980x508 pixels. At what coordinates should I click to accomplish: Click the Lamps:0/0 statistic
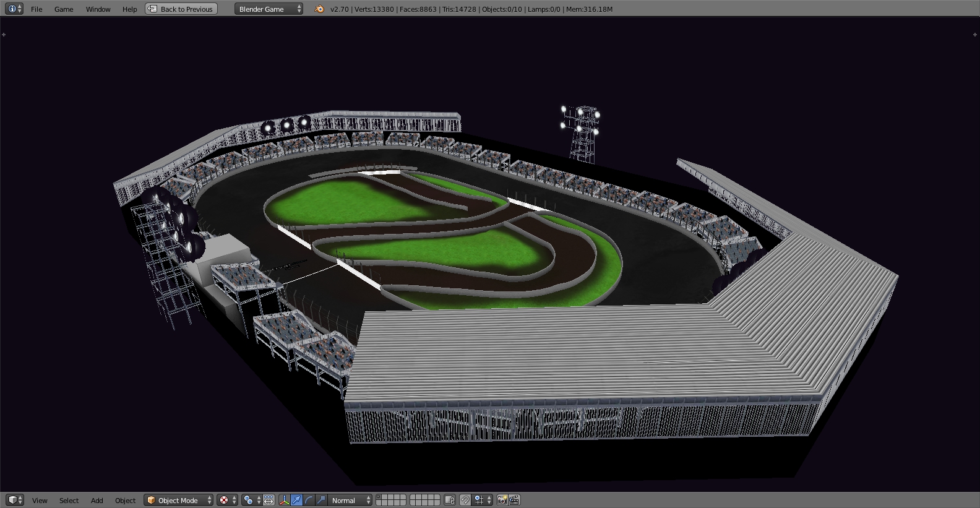544,9
